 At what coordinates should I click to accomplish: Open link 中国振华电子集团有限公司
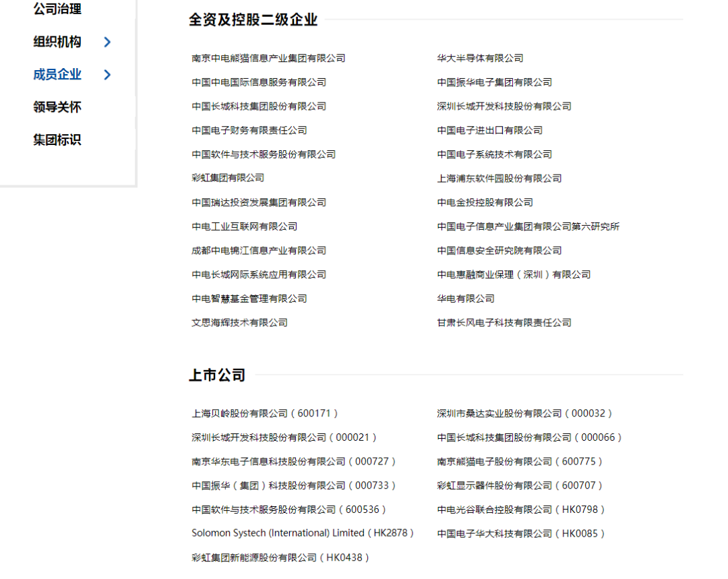[x=495, y=82]
